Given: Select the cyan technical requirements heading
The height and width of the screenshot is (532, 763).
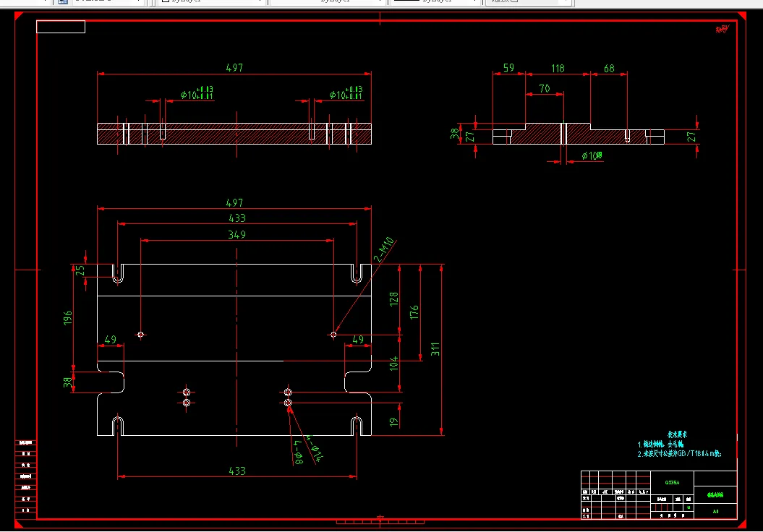Looking at the screenshot, I should [677, 434].
